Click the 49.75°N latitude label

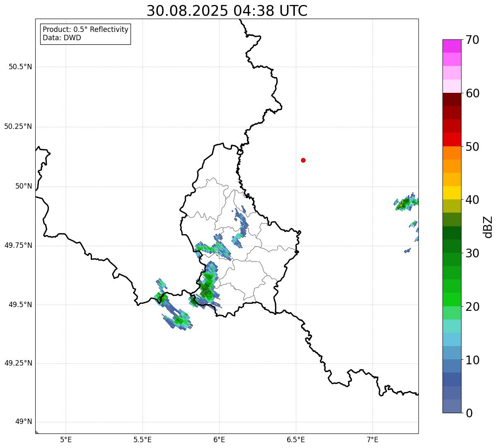pos(18,245)
